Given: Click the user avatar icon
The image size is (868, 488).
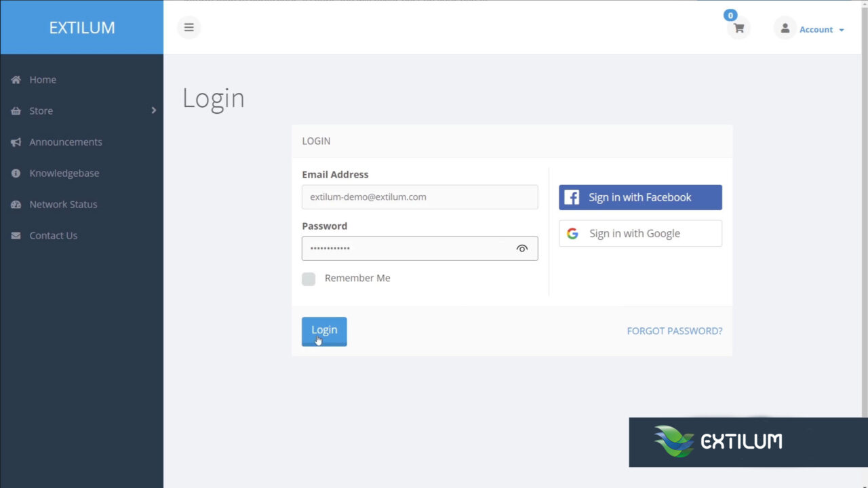Looking at the screenshot, I should [x=785, y=28].
